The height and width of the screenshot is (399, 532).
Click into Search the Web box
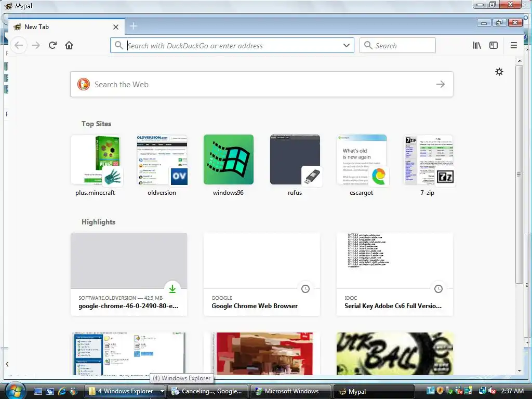tap(263, 84)
